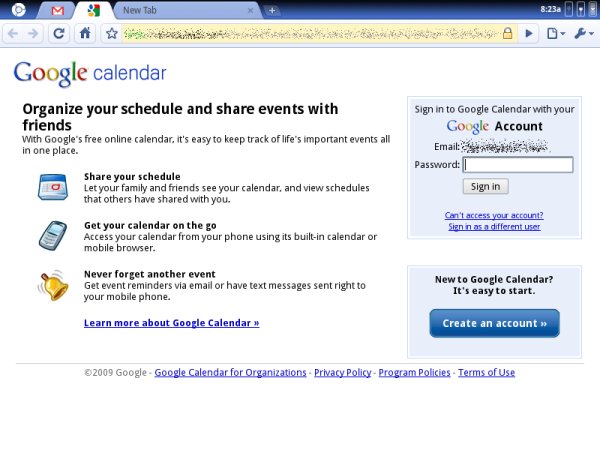Click the Share your schedule heading

pos(132,176)
